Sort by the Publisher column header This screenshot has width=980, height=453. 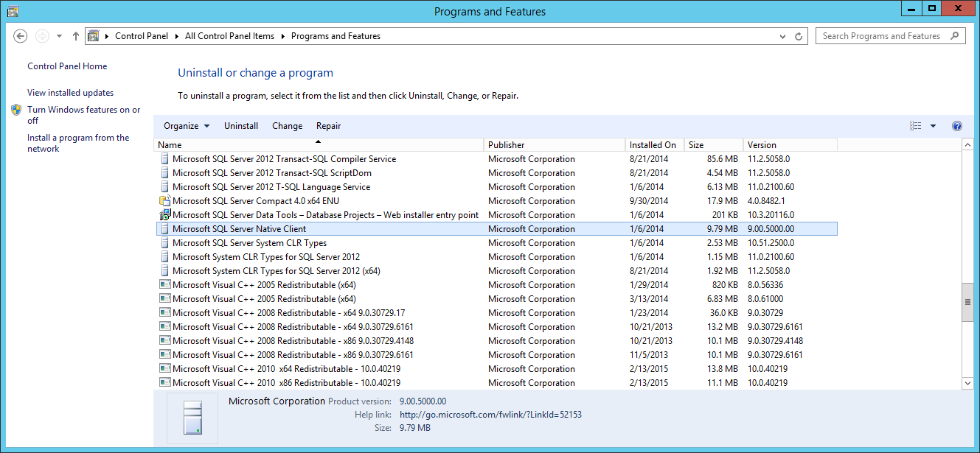555,145
